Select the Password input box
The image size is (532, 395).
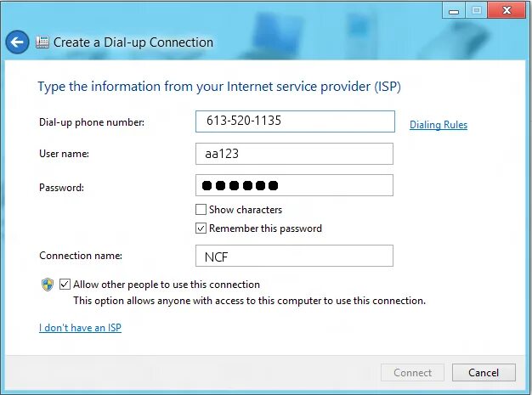[295, 185]
